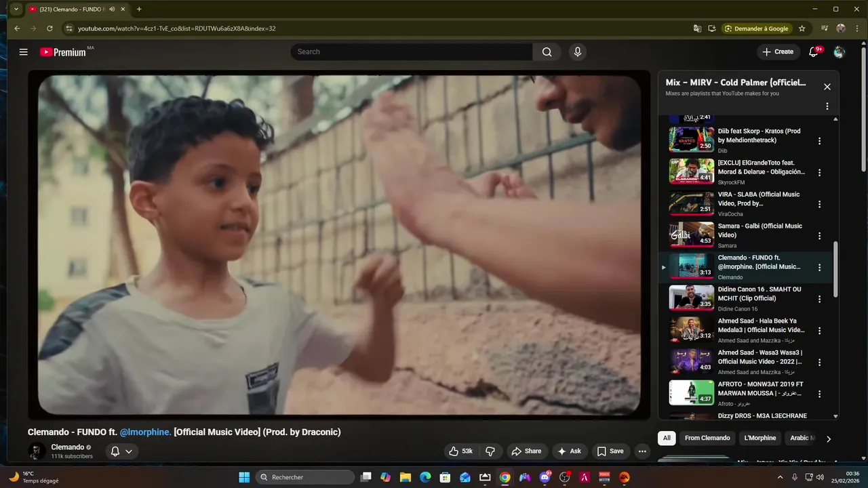The width and height of the screenshot is (868, 488).
Task: Open options for VIRA SLABA video
Action: [819, 204]
